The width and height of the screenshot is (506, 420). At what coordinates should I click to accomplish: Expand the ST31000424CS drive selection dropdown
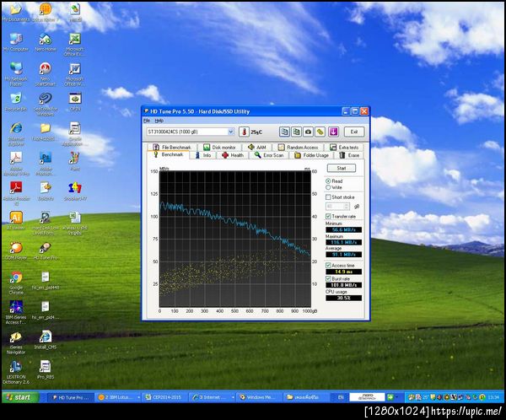pyautogui.click(x=231, y=132)
